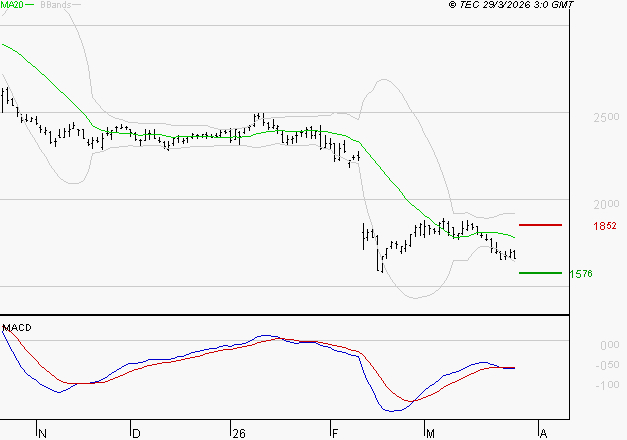Click the MACD panel title
Viewport: 627px width, 440px height.
click(17, 328)
